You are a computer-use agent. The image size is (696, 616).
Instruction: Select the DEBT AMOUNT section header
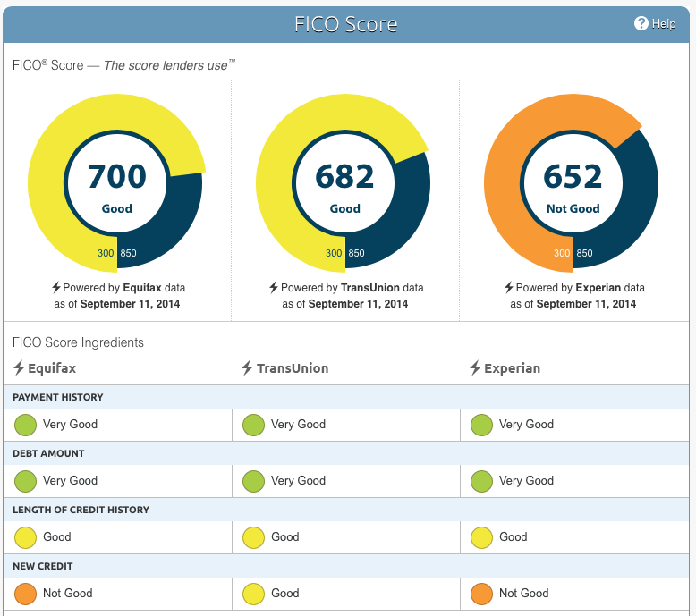(48, 453)
